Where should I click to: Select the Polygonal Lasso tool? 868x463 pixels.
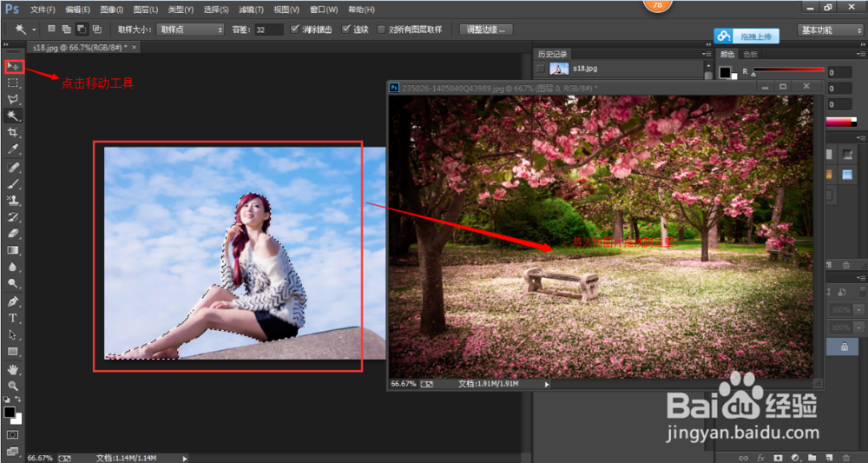[x=13, y=100]
